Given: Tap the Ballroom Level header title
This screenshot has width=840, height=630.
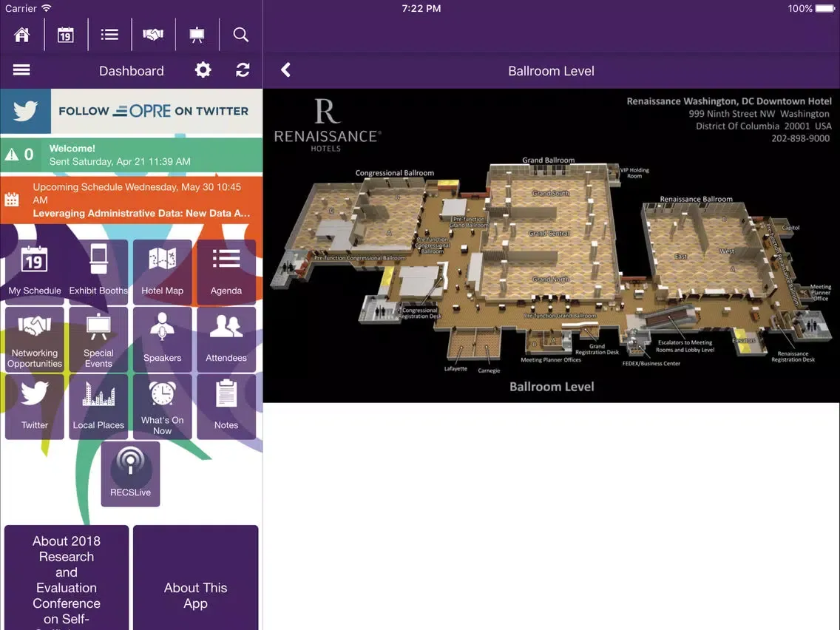Looking at the screenshot, I should point(552,71).
